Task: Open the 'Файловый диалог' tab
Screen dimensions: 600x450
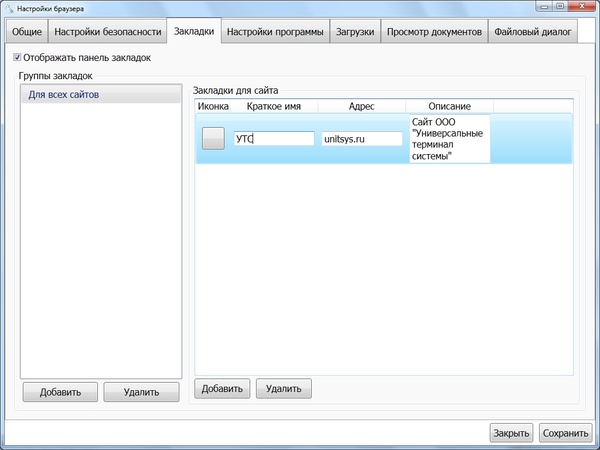Action: 532,32
